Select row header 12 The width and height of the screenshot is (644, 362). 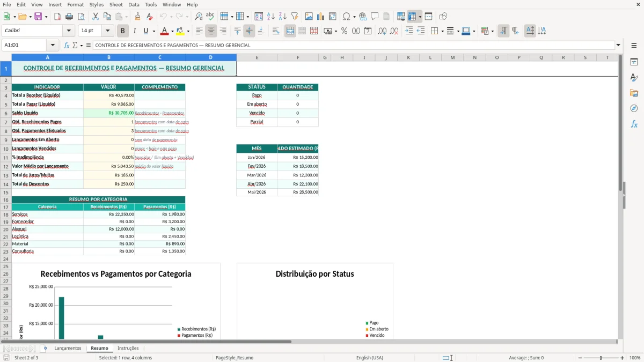tap(6, 166)
